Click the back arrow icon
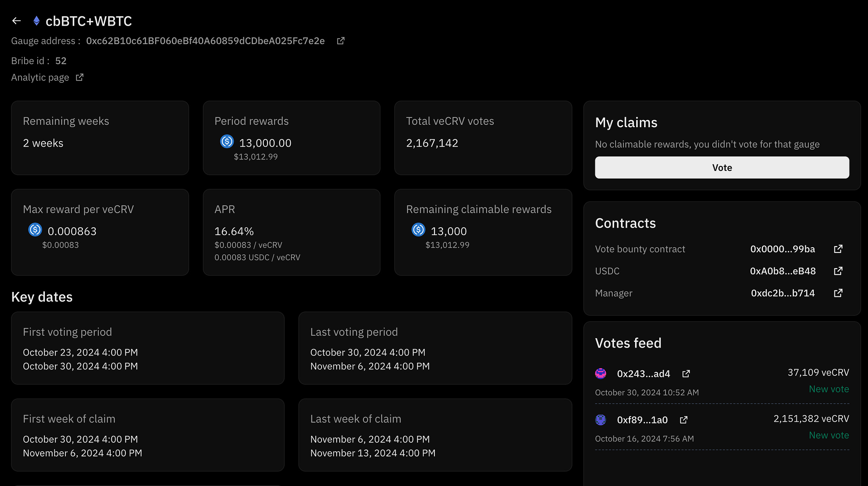Image resolution: width=868 pixels, height=486 pixels. [x=16, y=21]
